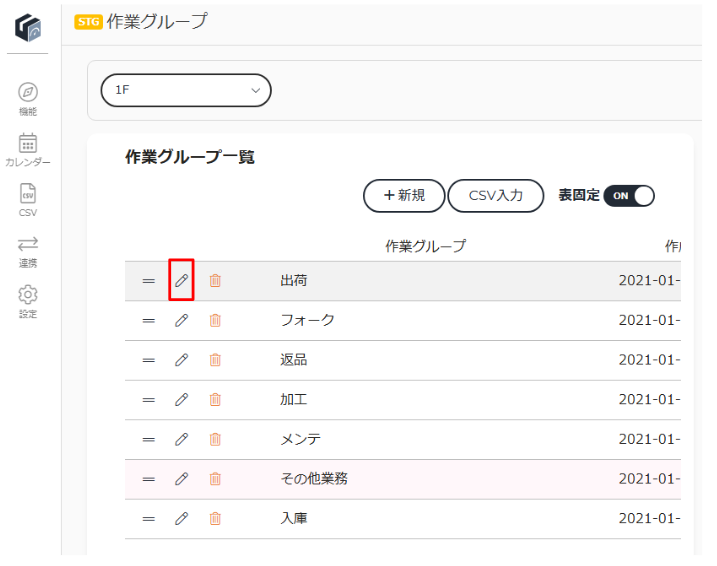The image size is (717, 566).
Task: Open the カレンダー calendar sidebar item
Action: (x=28, y=150)
